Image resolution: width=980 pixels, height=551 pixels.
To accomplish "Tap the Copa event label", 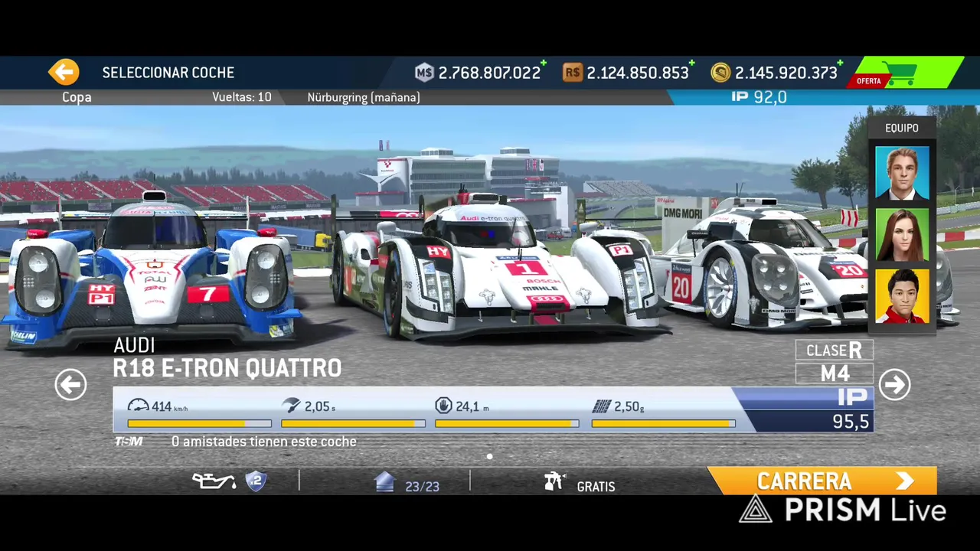I will click(x=77, y=97).
